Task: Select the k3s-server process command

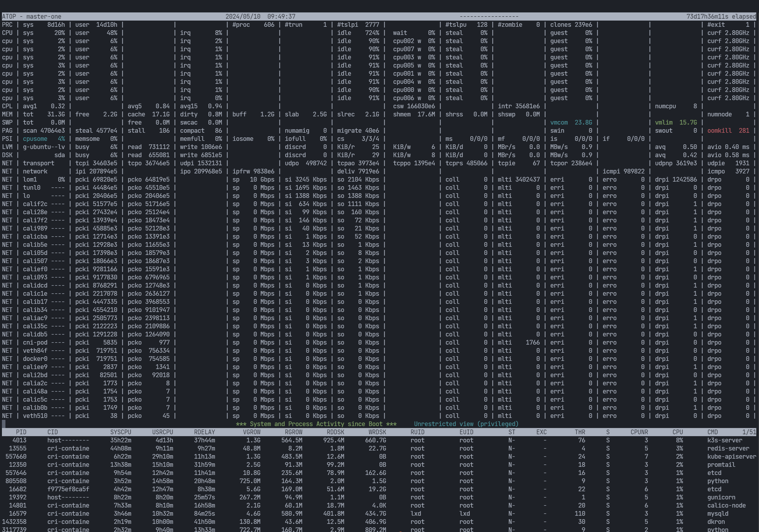Action: click(x=724, y=440)
